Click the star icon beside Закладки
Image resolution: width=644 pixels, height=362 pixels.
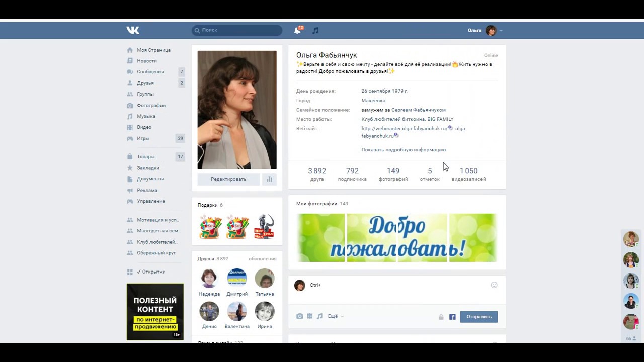[x=130, y=168]
